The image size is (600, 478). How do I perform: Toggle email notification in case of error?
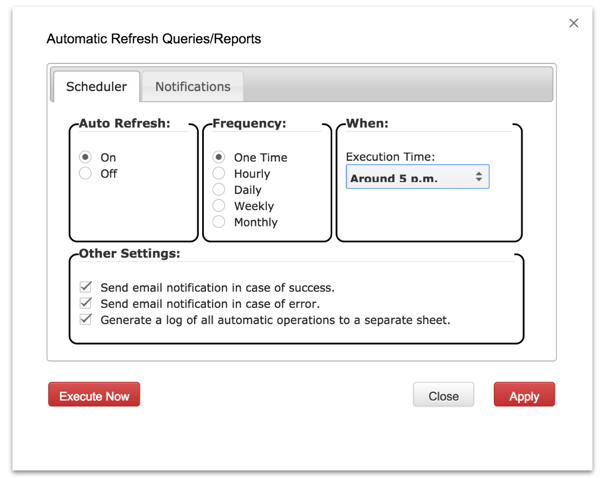point(86,303)
